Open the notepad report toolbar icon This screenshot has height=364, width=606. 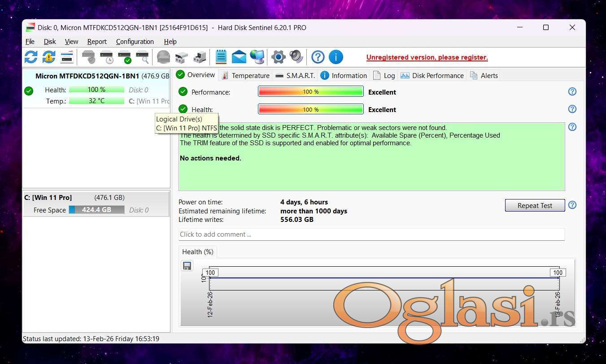pos(221,57)
